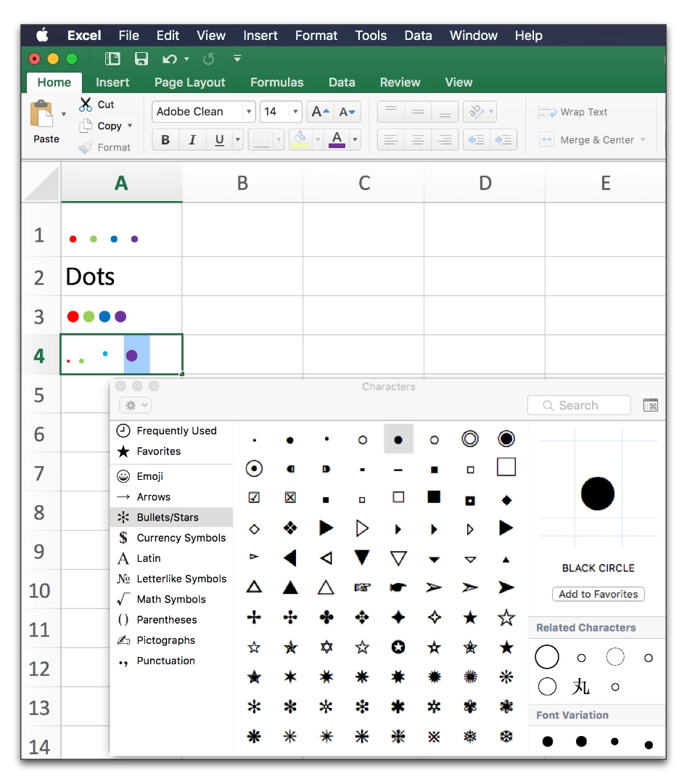Select the Math Symbols category

tap(171, 599)
